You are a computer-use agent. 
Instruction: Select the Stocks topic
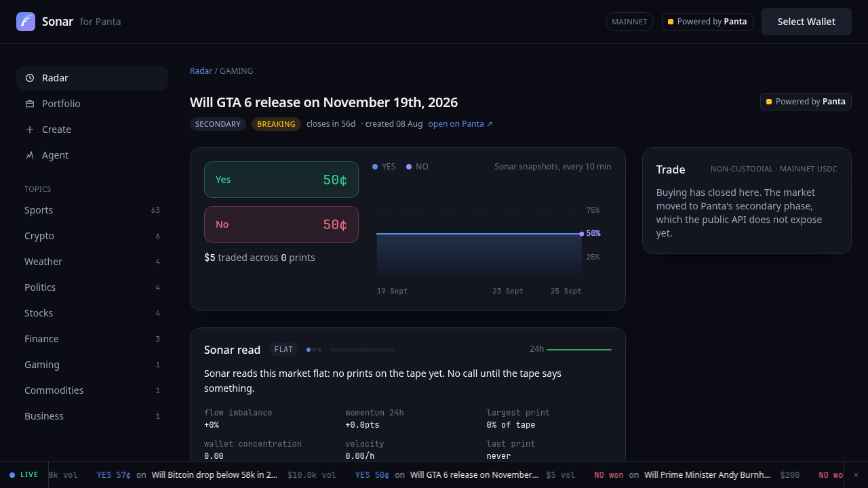(92, 313)
